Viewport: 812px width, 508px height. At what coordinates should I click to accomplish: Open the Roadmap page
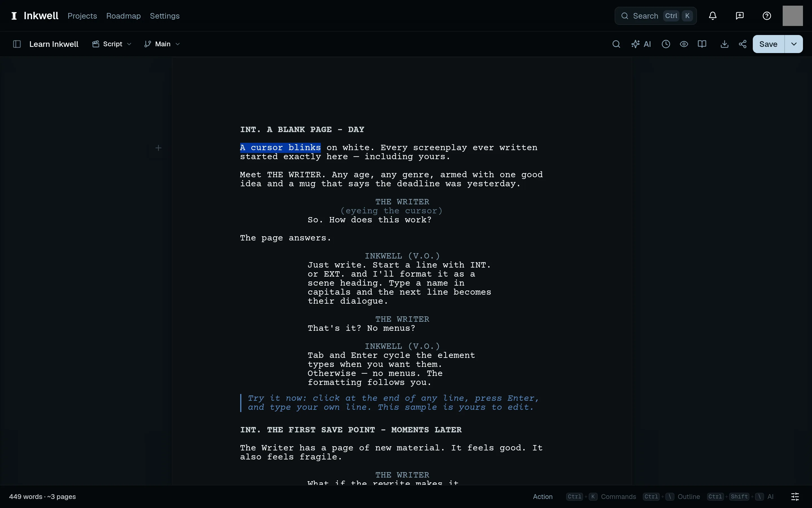[x=123, y=16]
